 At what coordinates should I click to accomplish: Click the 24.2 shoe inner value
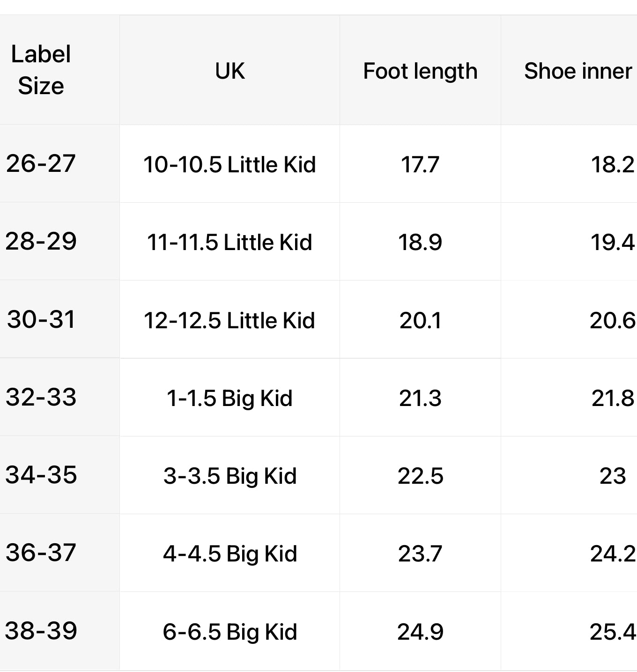pos(612,554)
